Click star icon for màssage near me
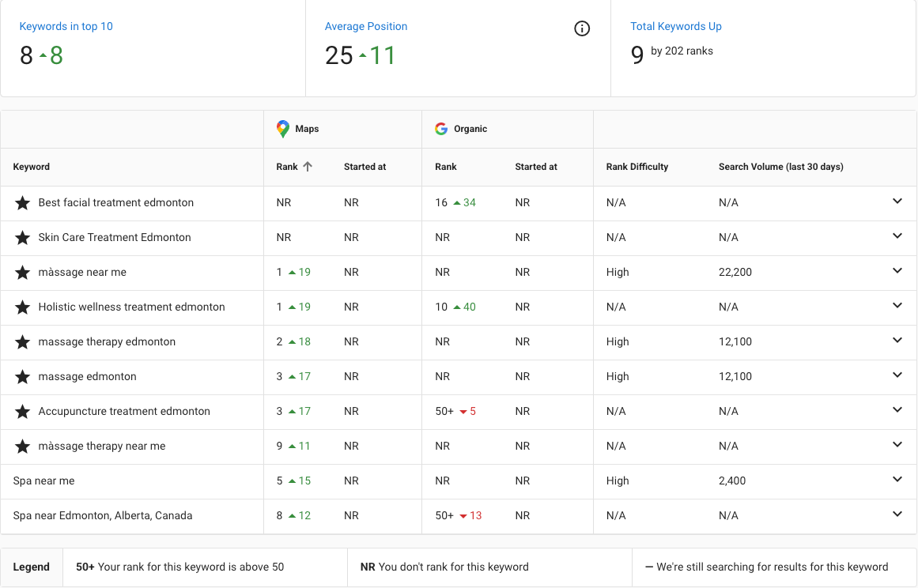This screenshot has height=588, width=918. point(22,273)
